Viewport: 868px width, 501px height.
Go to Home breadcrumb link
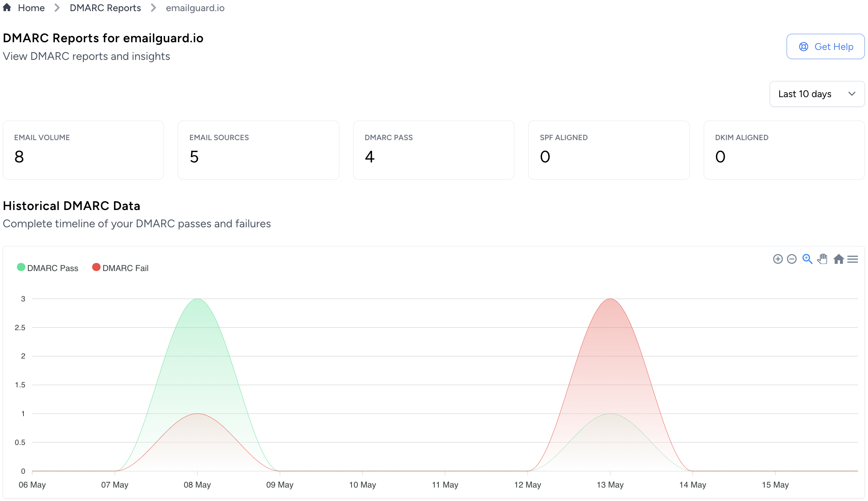click(x=31, y=8)
